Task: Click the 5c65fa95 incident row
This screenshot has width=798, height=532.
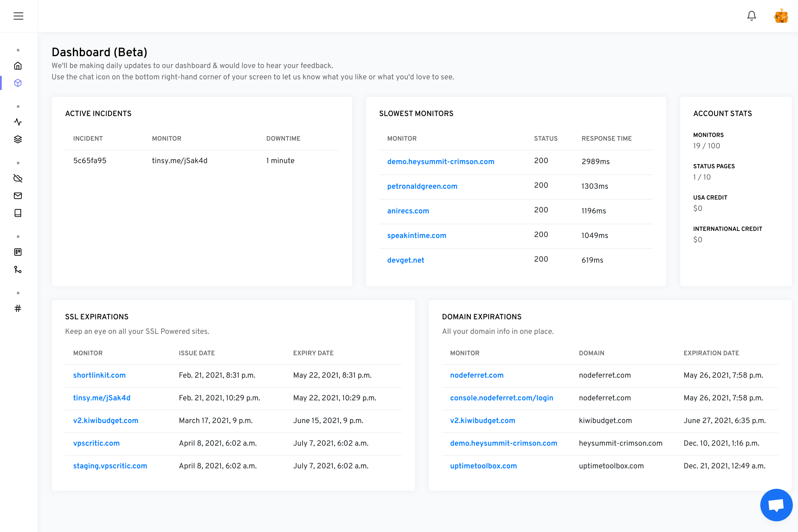Action: [x=90, y=161]
